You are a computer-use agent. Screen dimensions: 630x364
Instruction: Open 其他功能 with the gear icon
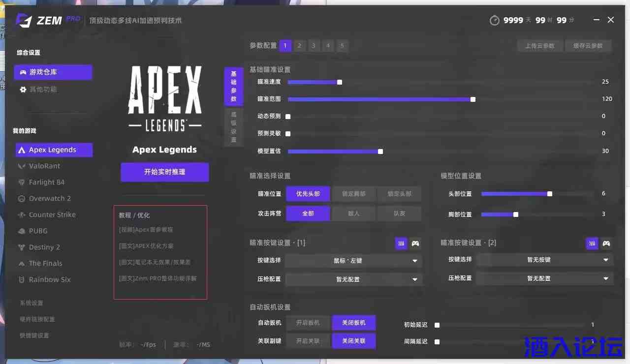(x=43, y=90)
